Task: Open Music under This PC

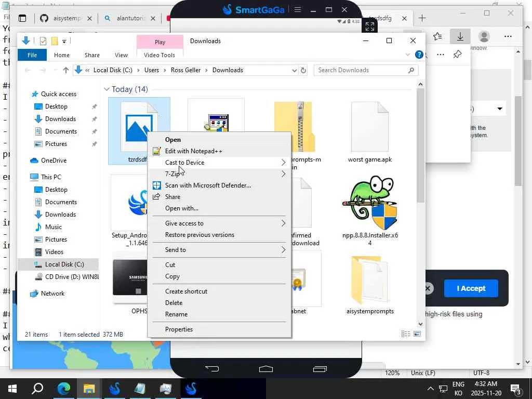Action: tap(54, 227)
